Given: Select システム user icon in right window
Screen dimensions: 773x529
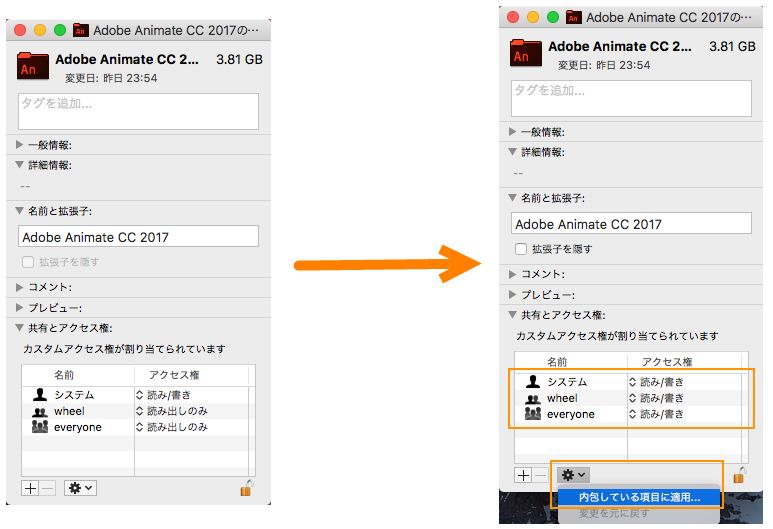Looking at the screenshot, I should (532, 381).
